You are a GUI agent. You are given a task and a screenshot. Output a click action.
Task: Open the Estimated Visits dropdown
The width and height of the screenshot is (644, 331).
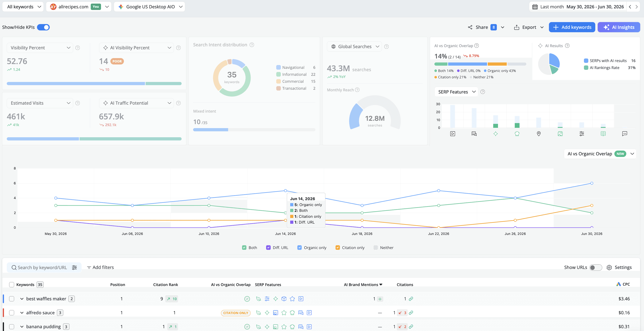pos(40,103)
